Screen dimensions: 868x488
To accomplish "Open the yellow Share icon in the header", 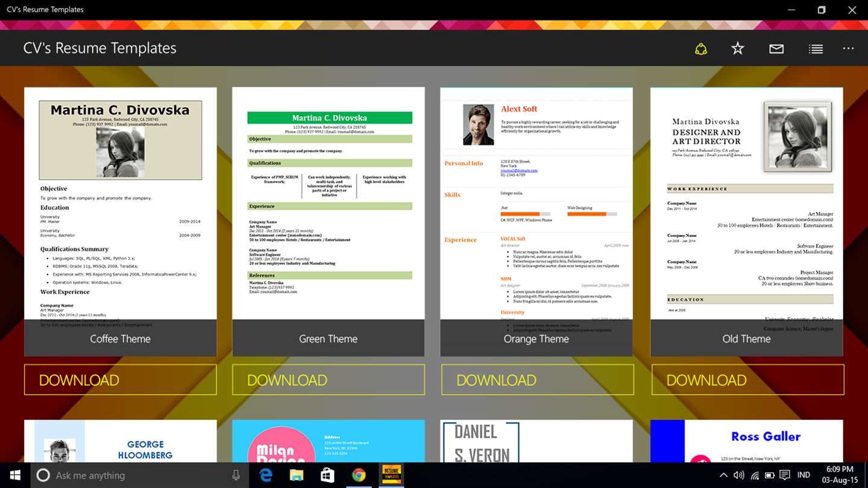I will pyautogui.click(x=700, y=49).
